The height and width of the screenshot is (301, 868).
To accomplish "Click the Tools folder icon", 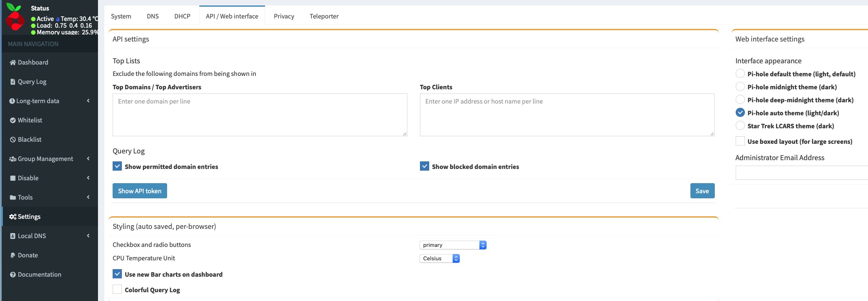I will (x=13, y=197).
